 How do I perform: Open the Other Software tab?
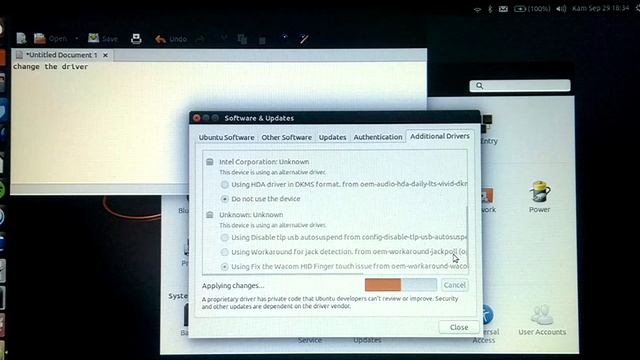[287, 138]
